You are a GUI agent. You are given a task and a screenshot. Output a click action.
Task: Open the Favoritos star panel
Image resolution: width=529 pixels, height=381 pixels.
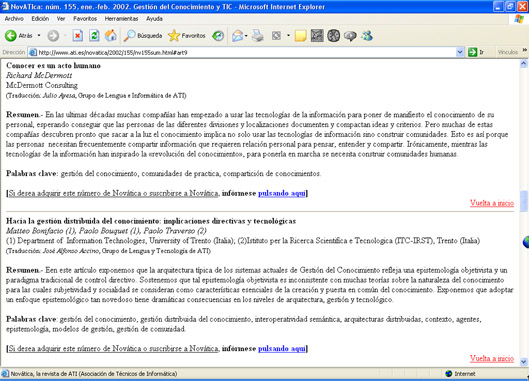pos(187,35)
